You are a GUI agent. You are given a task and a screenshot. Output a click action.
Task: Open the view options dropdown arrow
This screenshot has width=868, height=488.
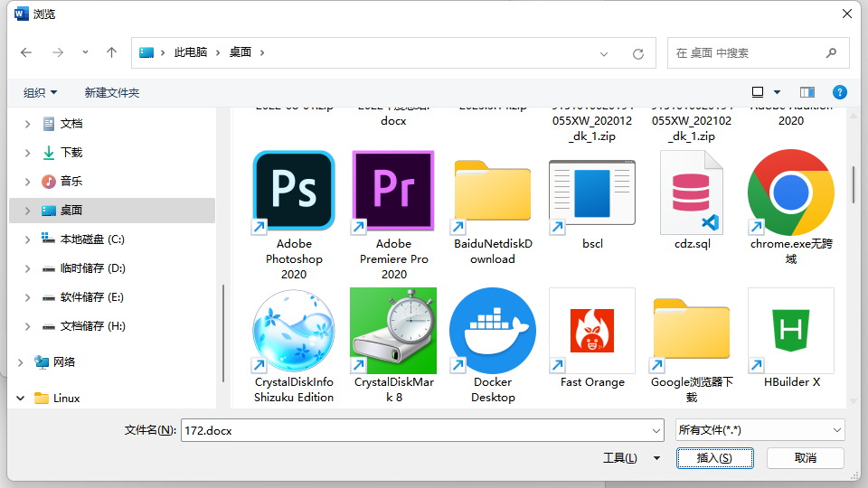[778, 92]
